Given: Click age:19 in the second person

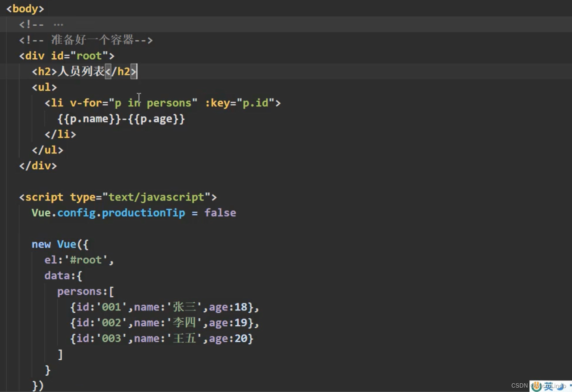Looking at the screenshot, I should (x=228, y=323).
